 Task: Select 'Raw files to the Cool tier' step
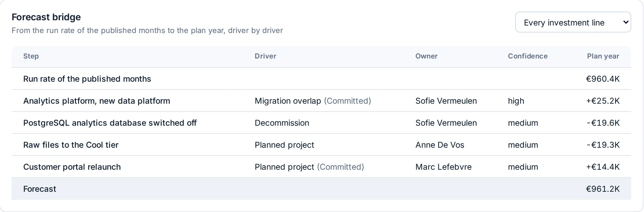point(71,145)
